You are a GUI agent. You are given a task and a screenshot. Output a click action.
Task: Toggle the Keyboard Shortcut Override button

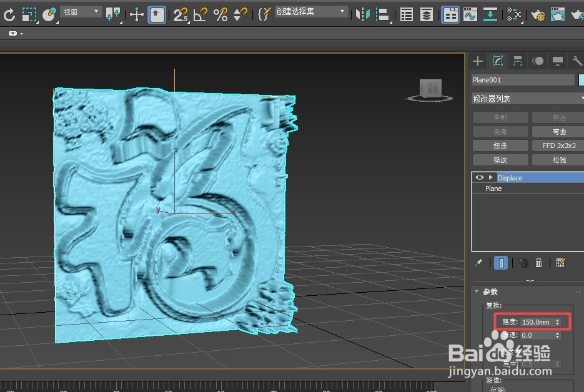(x=157, y=15)
